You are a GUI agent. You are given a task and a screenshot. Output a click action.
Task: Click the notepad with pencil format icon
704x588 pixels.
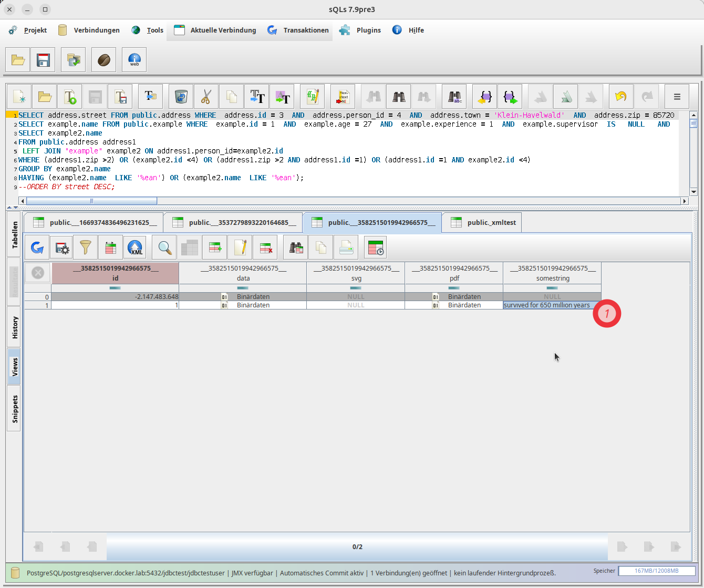point(313,97)
